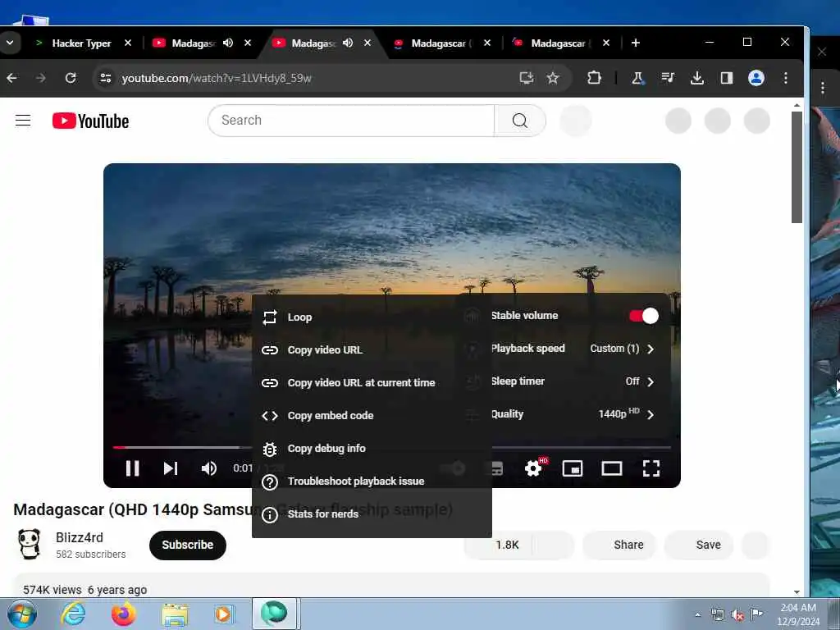Launch Internet Explorer from the taskbar
The image size is (840, 630).
coord(73,614)
